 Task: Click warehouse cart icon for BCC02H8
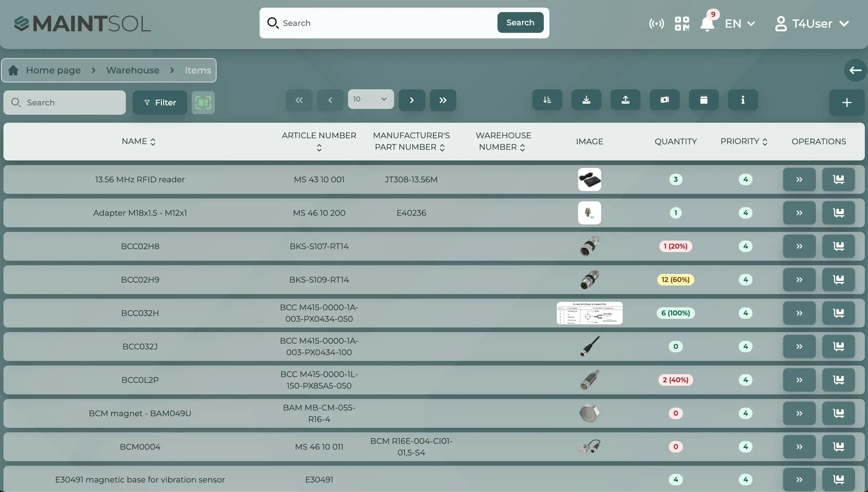[x=839, y=246]
